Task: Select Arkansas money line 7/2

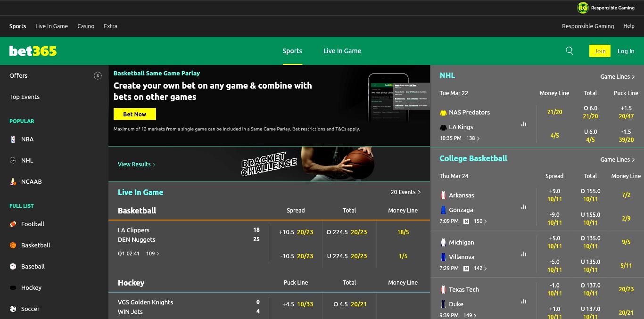Action: point(626,195)
